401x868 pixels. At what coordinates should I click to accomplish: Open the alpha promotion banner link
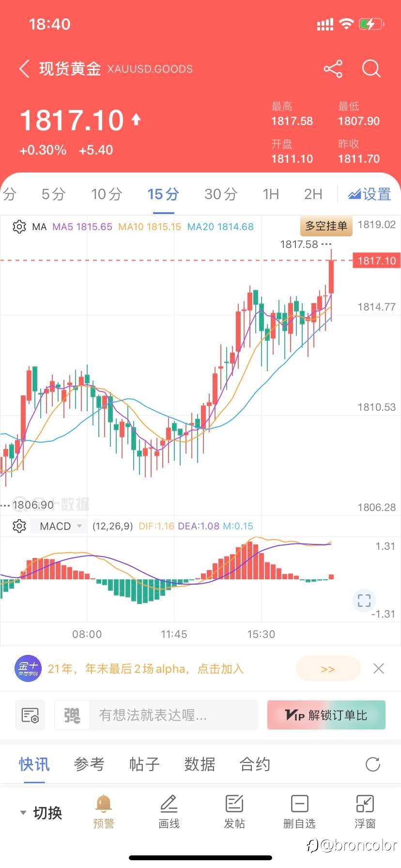pos(327,669)
